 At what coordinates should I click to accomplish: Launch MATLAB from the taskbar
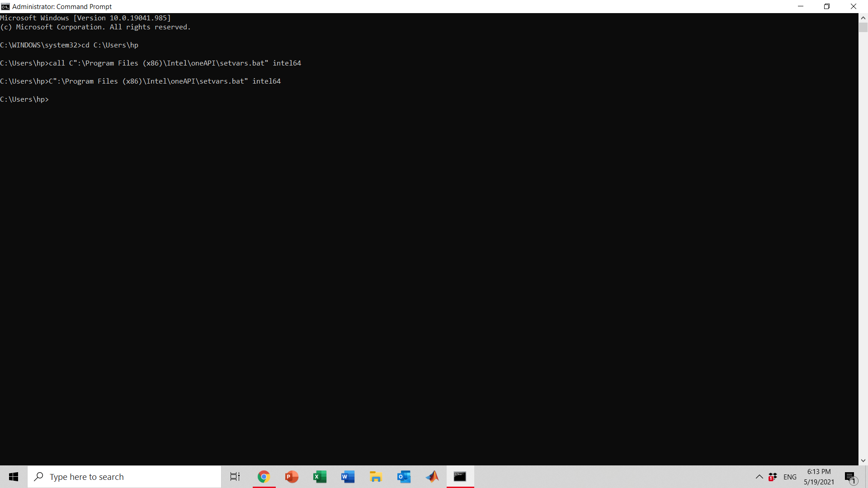tap(432, 477)
